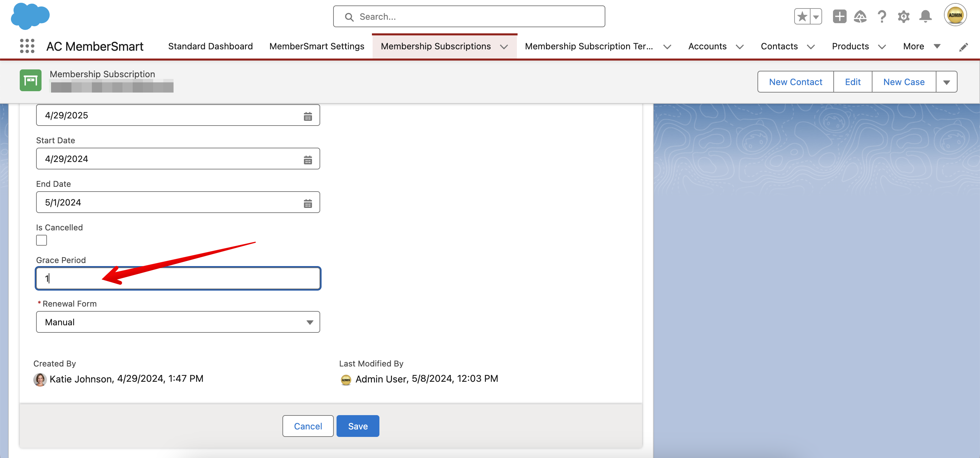This screenshot has width=980, height=458.
Task: Click into the Grace Period field
Action: (178, 278)
